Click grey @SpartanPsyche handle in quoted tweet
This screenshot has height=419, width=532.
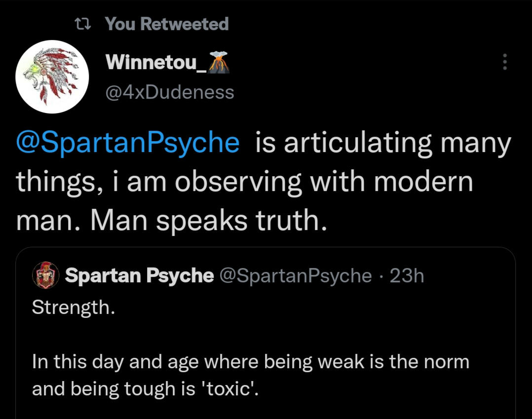pyautogui.click(x=295, y=276)
